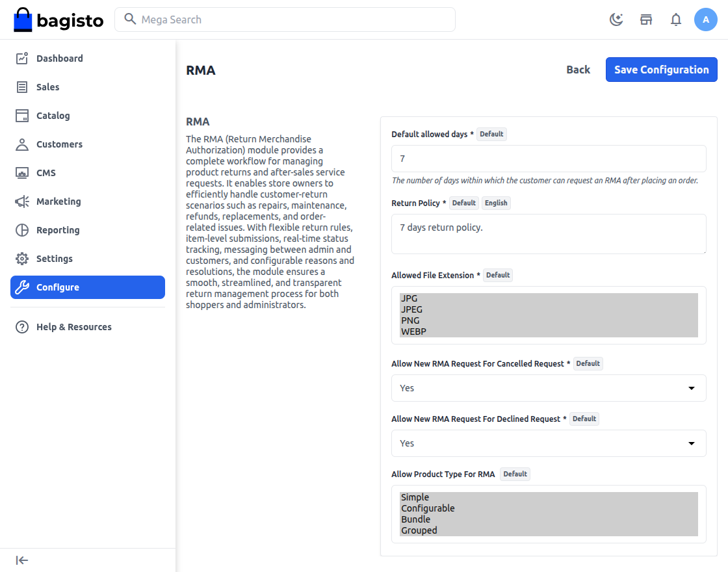Collapse the sidebar menu arrow icon
This screenshot has height=572, width=728.
pyautogui.click(x=22, y=560)
